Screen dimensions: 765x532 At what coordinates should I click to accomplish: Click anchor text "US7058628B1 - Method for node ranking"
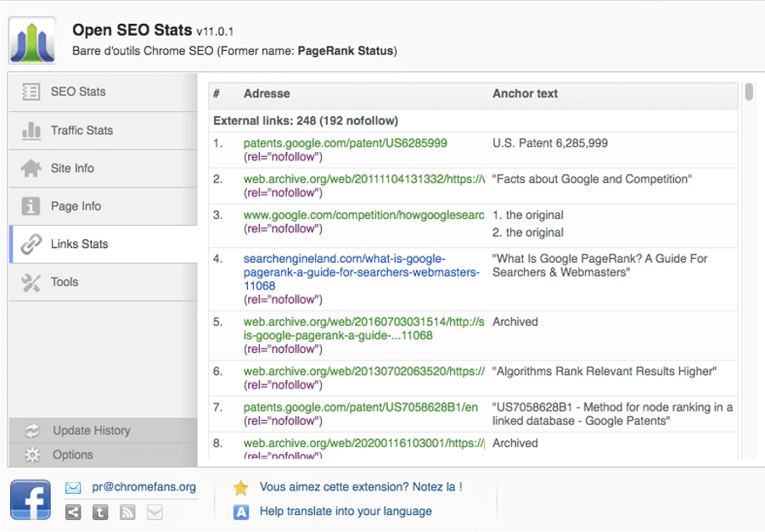[x=612, y=414]
